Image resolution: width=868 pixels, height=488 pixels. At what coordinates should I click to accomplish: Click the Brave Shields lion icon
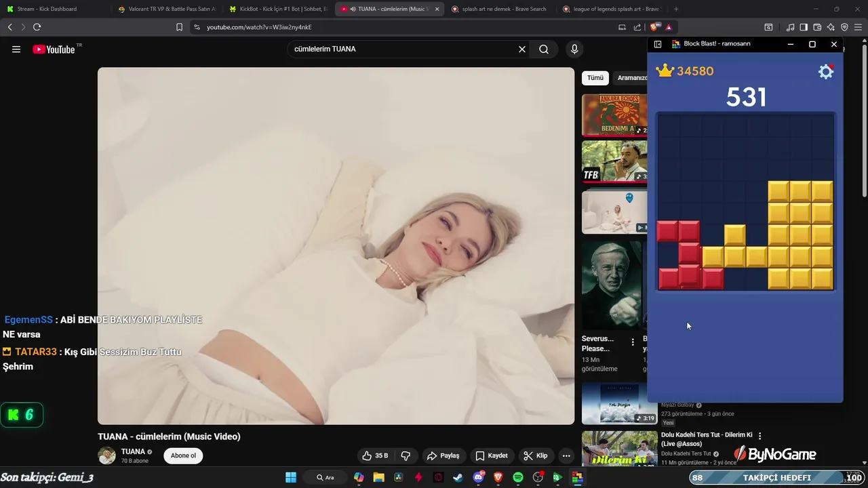click(655, 27)
